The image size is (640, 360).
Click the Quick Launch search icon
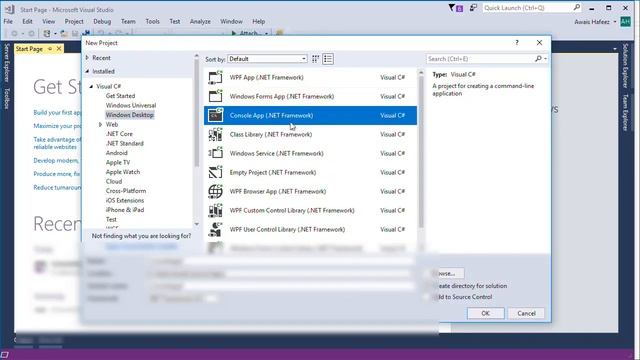pyautogui.click(x=577, y=7)
